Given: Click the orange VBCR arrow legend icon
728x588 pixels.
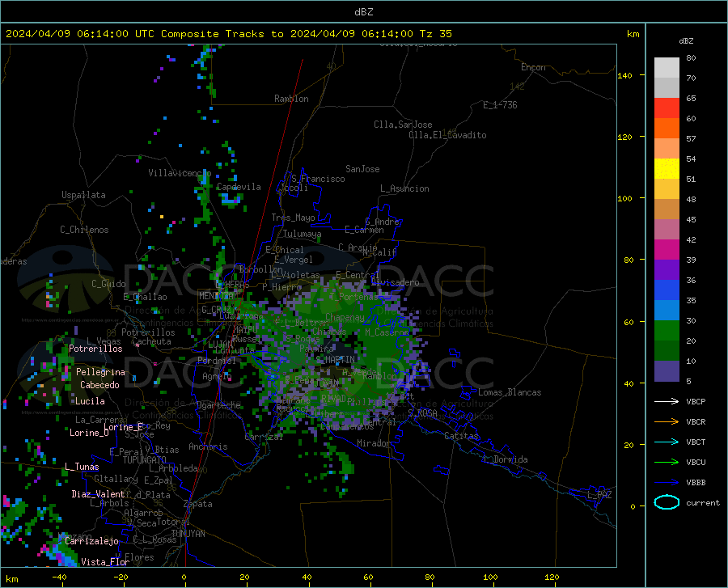Looking at the screenshot, I should pos(667,422).
